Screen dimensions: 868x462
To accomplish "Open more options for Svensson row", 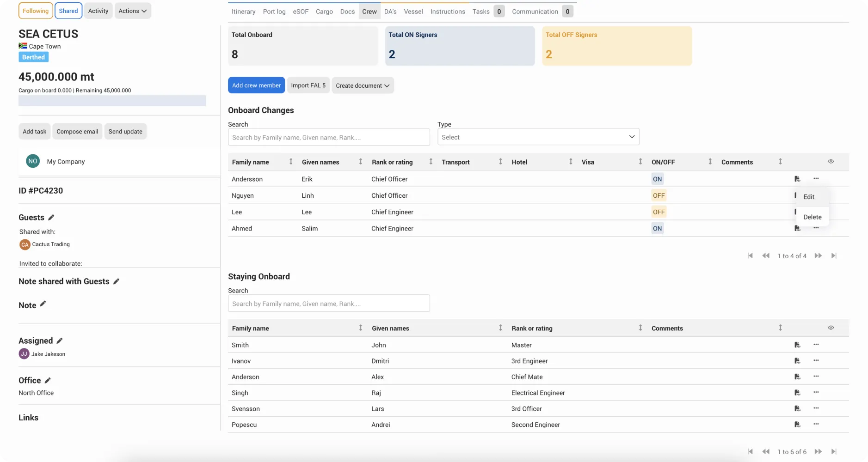I will click(x=816, y=408).
